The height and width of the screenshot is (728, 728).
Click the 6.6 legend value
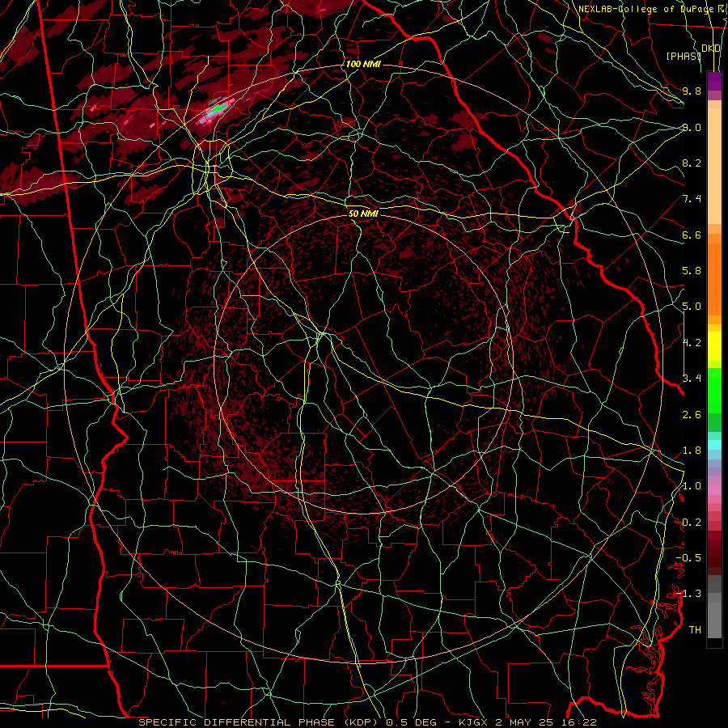(692, 235)
